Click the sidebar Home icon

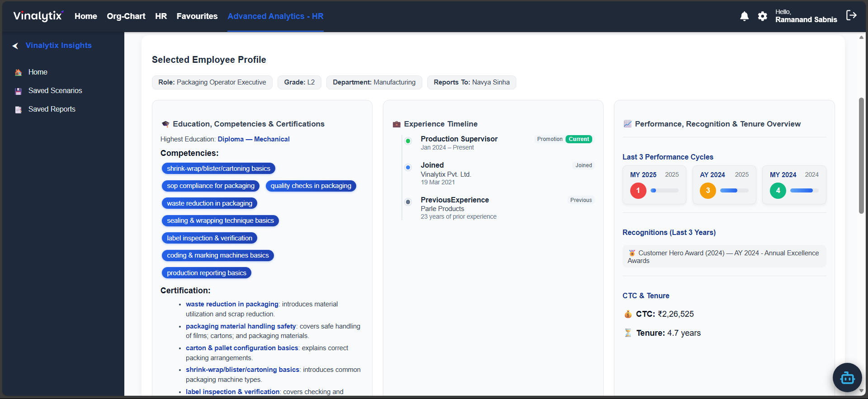click(x=19, y=72)
